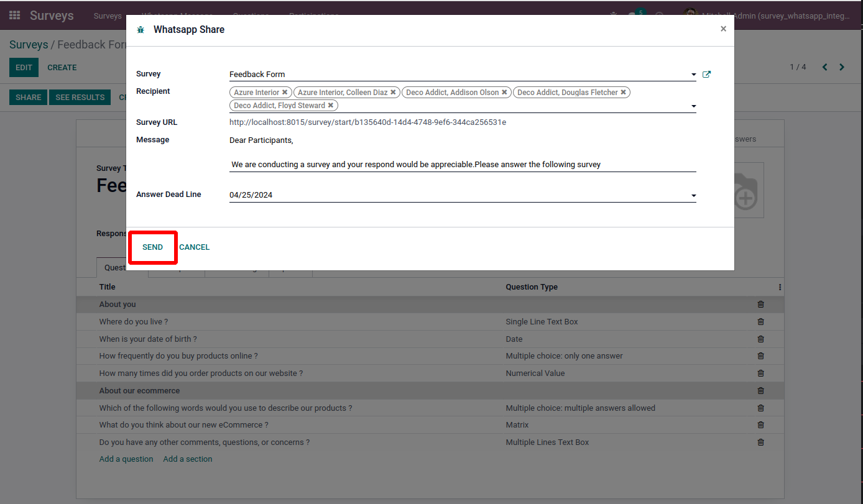Click into the Message text field
This screenshot has height=504, width=863.
463,165
